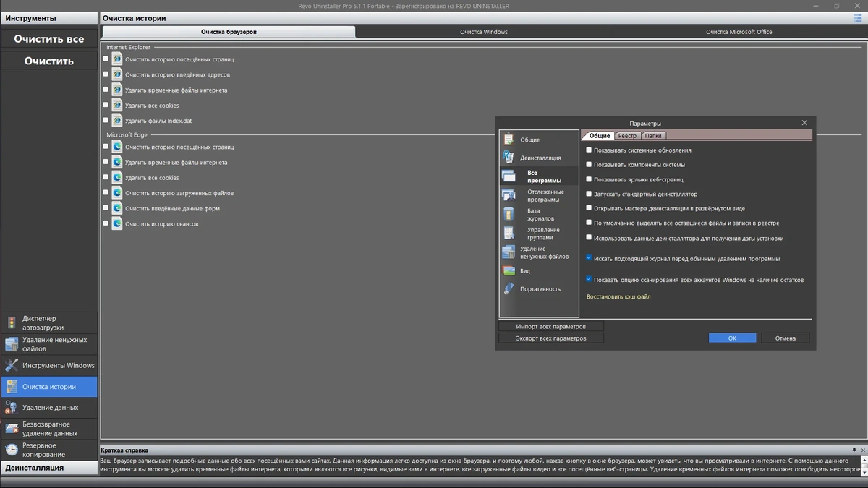The width and height of the screenshot is (868, 488).
Task: Click Edge icon beside Очистить историю загруженных файлов
Action: coord(116,193)
